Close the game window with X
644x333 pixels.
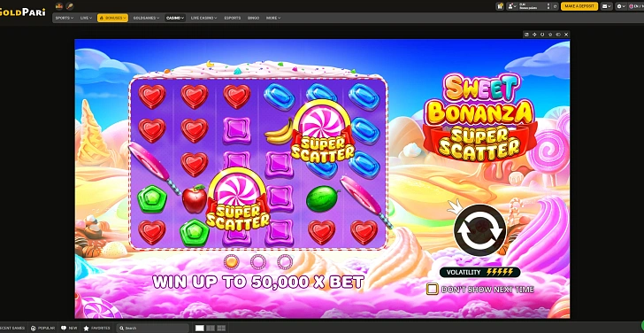click(566, 35)
